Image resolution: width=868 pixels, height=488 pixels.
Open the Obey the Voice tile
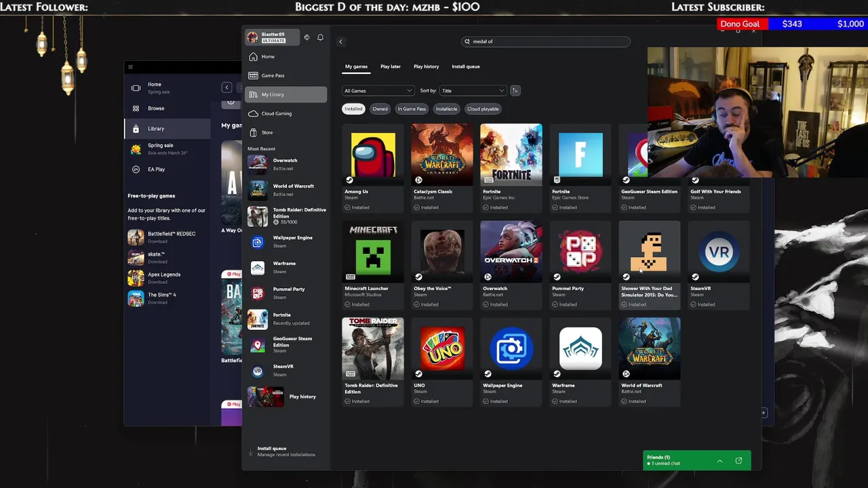(442, 264)
